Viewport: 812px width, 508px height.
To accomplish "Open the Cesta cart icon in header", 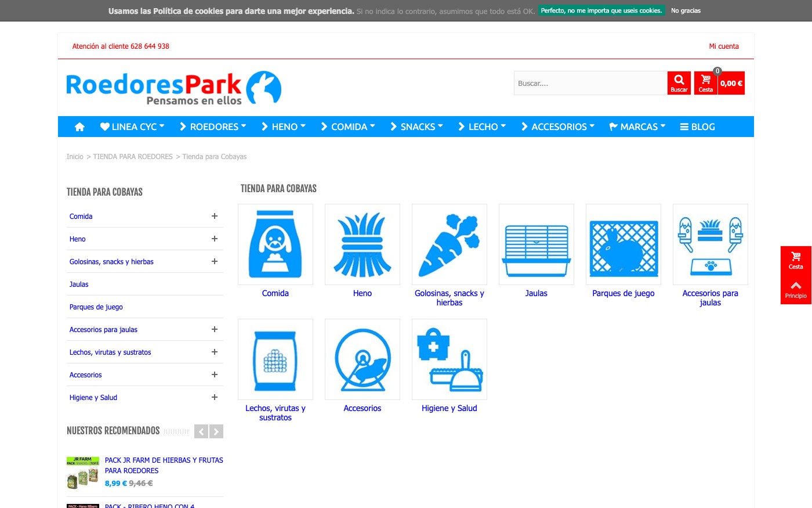I will coord(706,83).
